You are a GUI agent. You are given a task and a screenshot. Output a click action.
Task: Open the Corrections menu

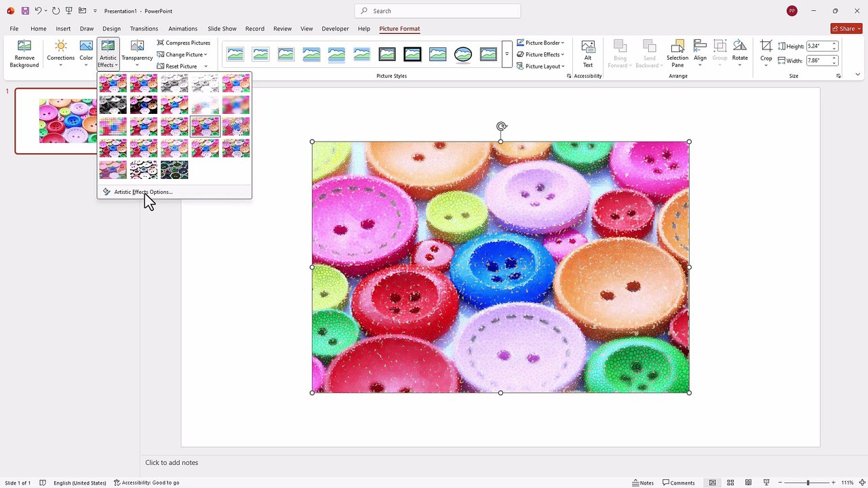60,54
